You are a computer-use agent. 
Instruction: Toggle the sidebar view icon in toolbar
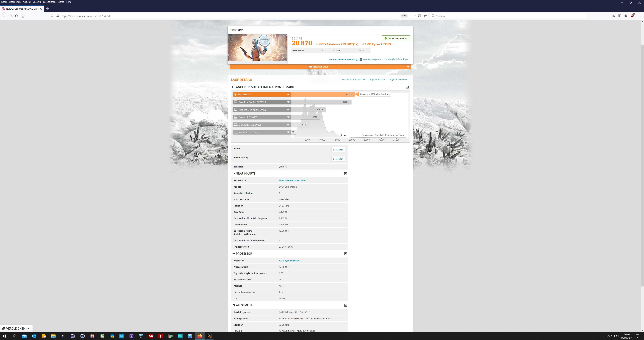coord(619,16)
